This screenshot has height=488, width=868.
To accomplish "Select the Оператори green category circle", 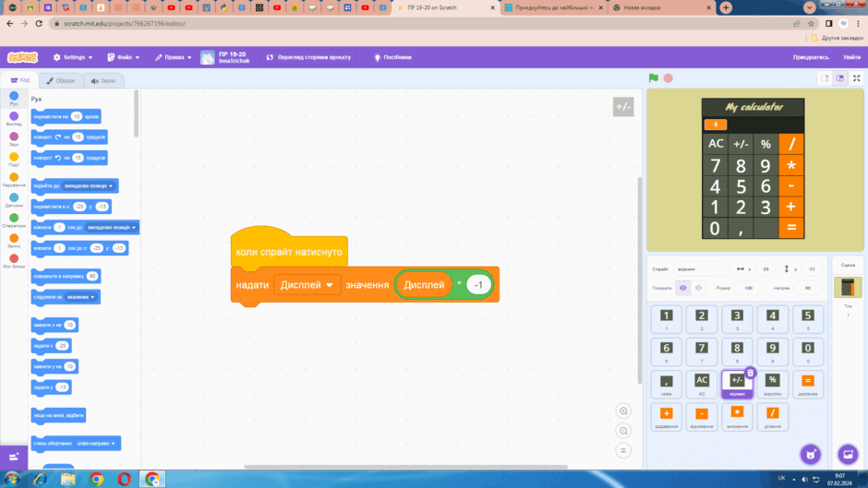I will pos(14,218).
